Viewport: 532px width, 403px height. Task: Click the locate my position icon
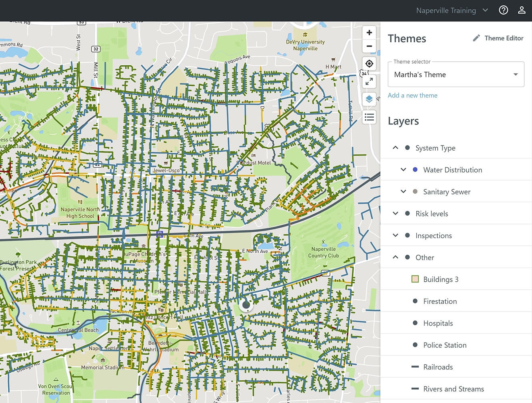coord(369,64)
